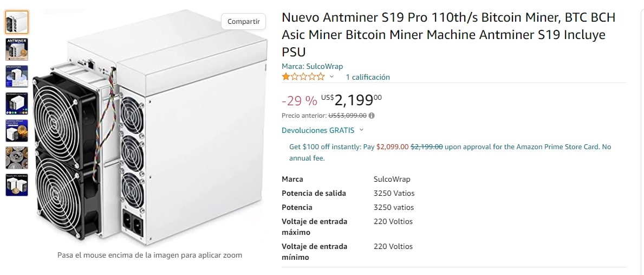Select the Extremely Efficient Bitcoin Miner thumbnail

[17, 131]
